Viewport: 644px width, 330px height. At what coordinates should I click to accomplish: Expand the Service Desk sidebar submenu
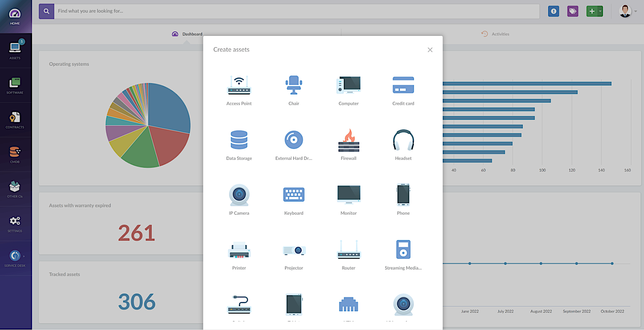pyautogui.click(x=24, y=256)
